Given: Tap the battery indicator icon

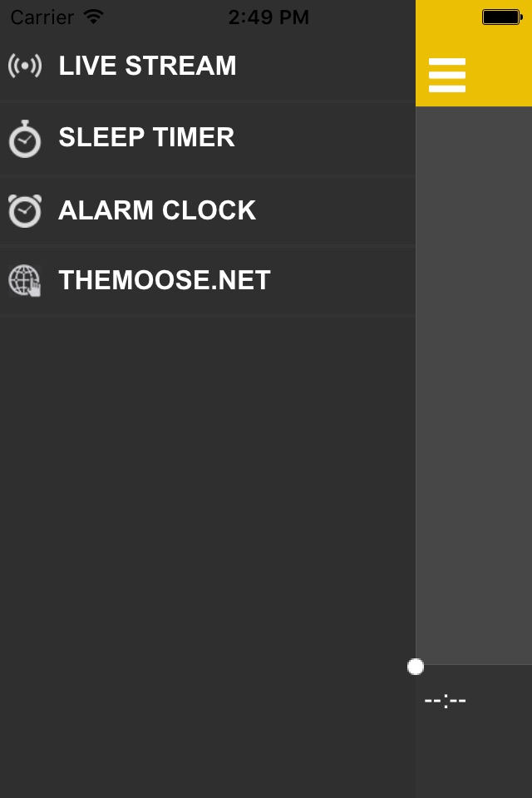Looking at the screenshot, I should [500, 17].
